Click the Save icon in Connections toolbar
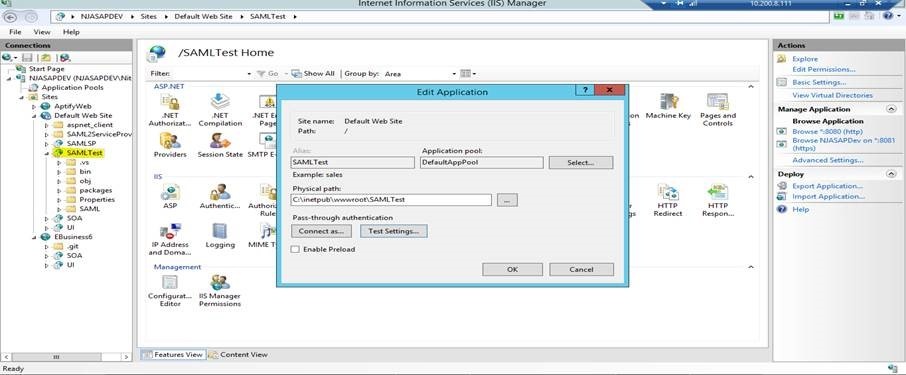906x375 pixels. [x=27, y=57]
